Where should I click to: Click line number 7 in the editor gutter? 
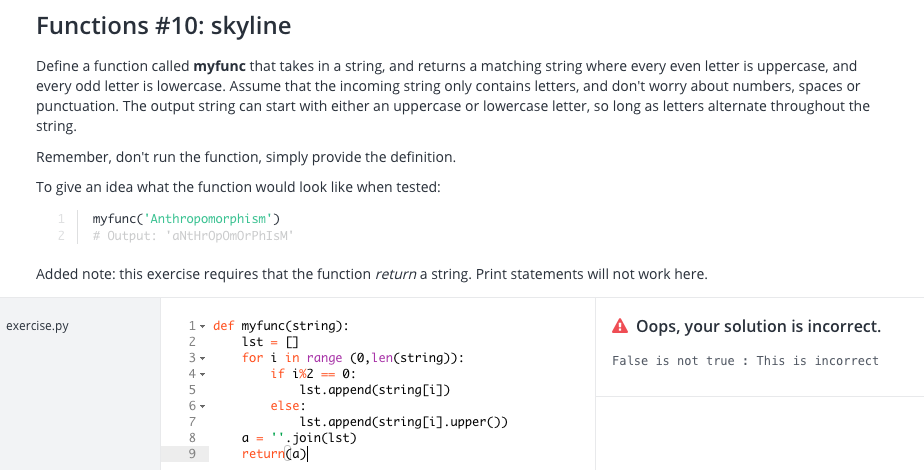click(x=192, y=422)
